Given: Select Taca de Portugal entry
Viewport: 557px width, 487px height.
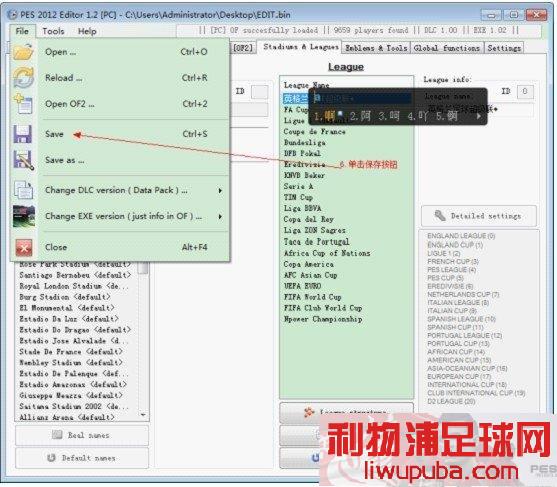Looking at the screenshot, I should coord(316,242).
